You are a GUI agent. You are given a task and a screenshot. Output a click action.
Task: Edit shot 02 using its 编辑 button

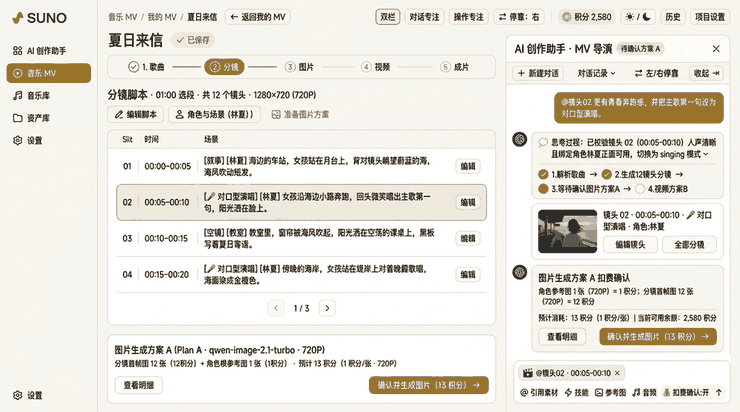coord(468,202)
